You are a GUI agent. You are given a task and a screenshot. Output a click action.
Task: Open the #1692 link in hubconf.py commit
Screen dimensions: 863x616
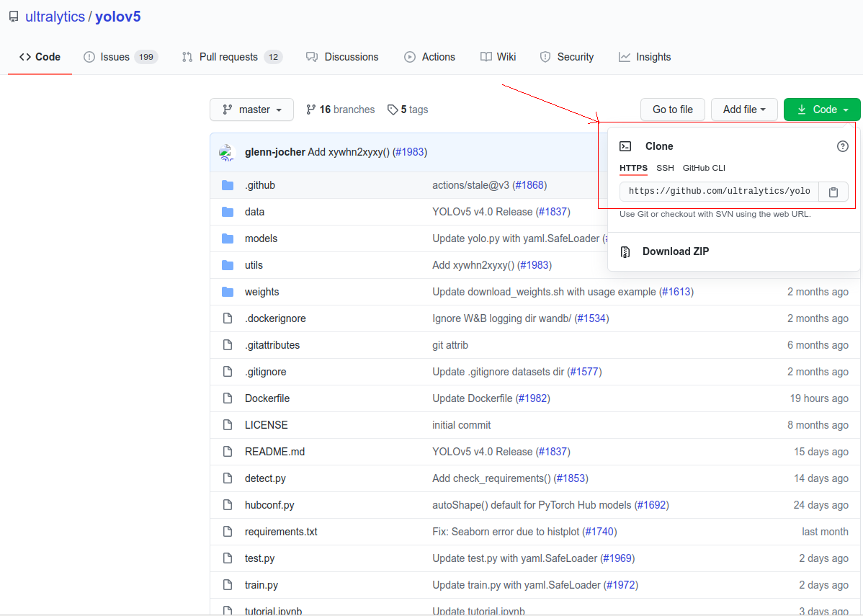(652, 505)
